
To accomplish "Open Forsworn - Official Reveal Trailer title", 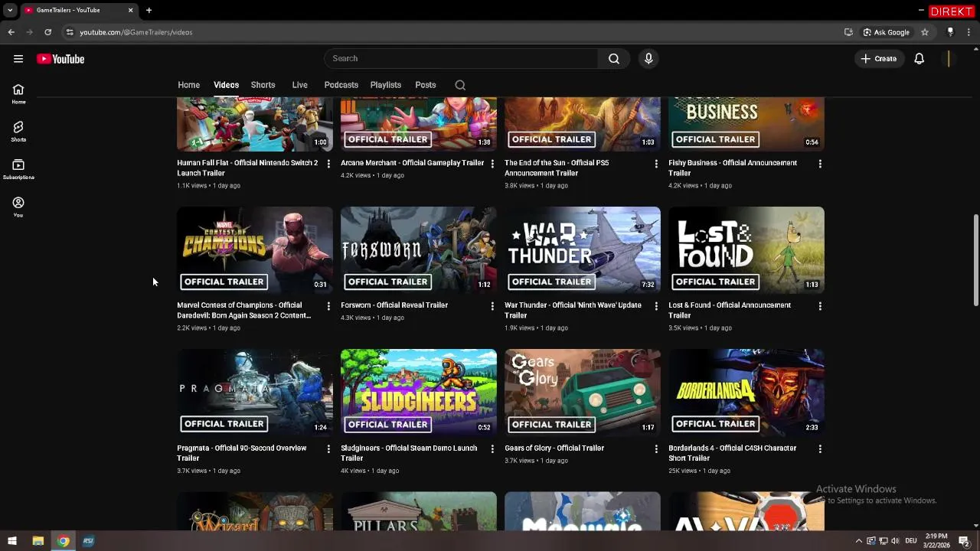I will pos(394,305).
